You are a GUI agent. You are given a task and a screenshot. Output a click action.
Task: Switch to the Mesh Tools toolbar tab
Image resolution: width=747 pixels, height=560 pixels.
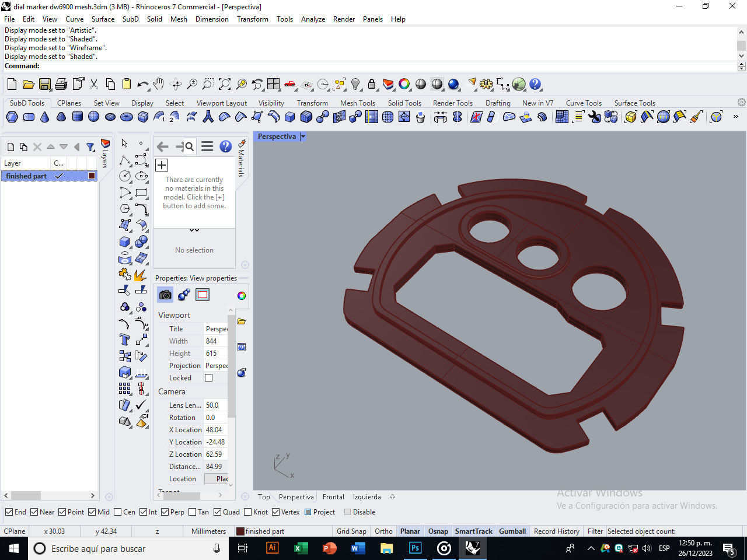(358, 103)
